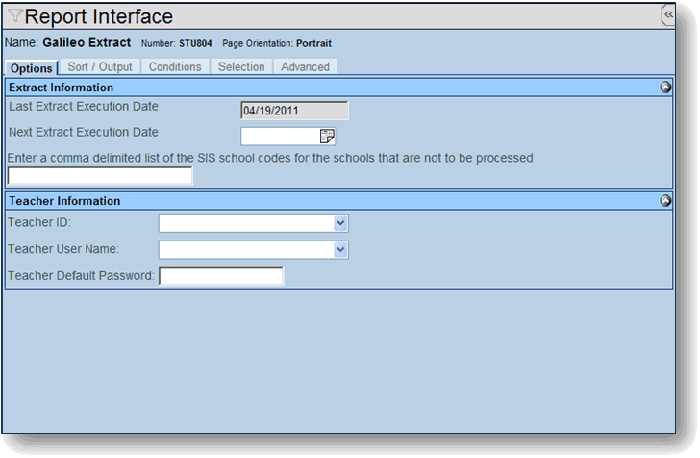
Task: Click the Extract Information section header
Action: pyautogui.click(x=339, y=87)
